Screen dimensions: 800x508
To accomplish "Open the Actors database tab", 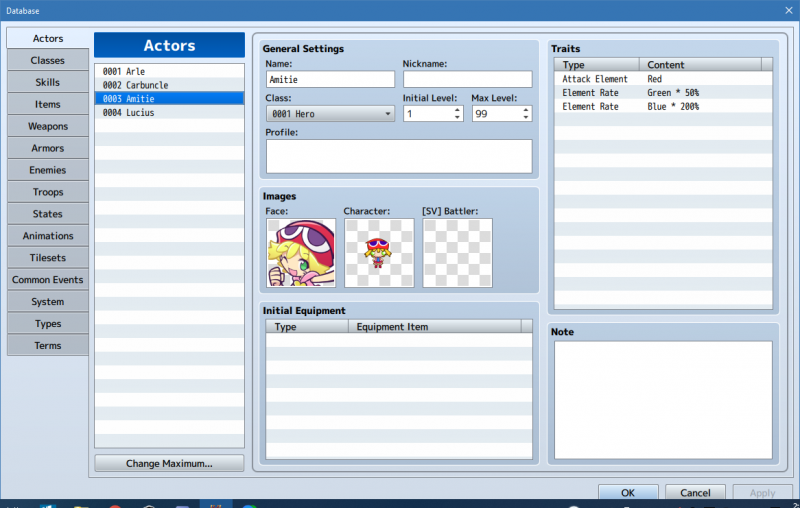I will coord(48,38).
